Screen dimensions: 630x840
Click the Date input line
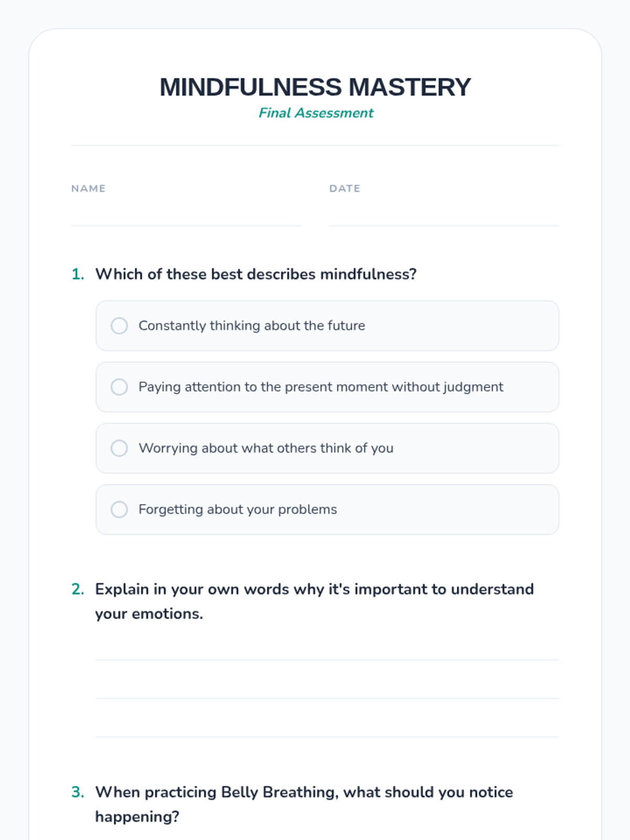pos(444,215)
